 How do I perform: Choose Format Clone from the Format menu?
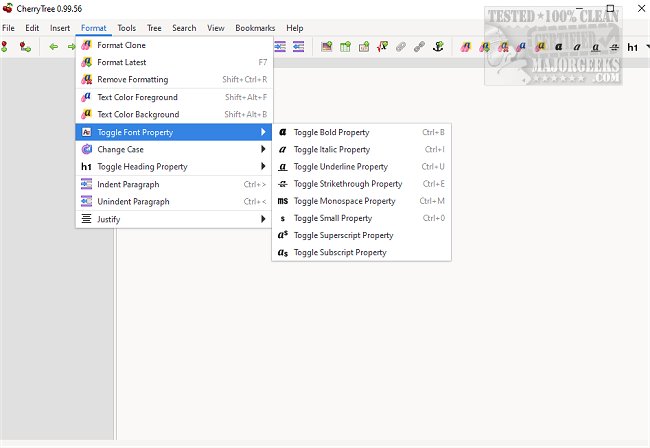[x=174, y=45]
